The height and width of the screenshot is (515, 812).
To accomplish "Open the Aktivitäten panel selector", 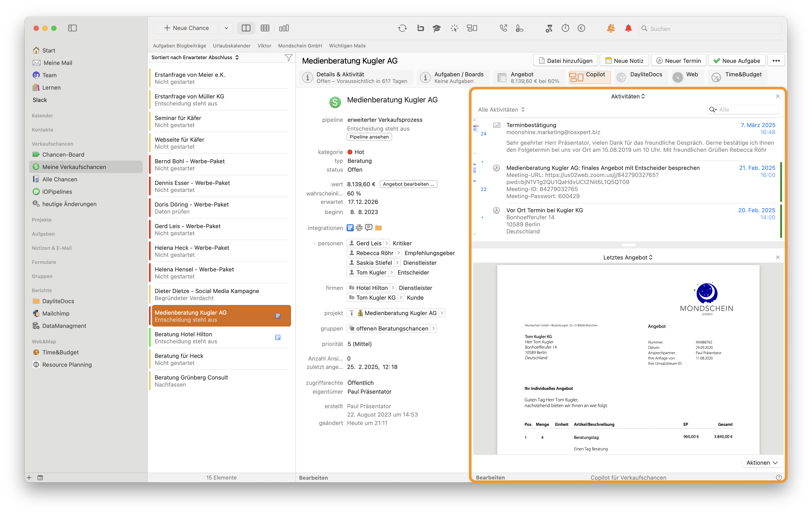I will click(x=628, y=96).
